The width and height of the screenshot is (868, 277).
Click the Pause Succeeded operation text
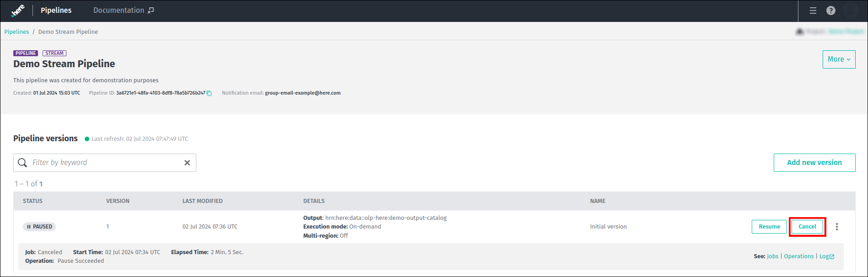tap(81, 261)
